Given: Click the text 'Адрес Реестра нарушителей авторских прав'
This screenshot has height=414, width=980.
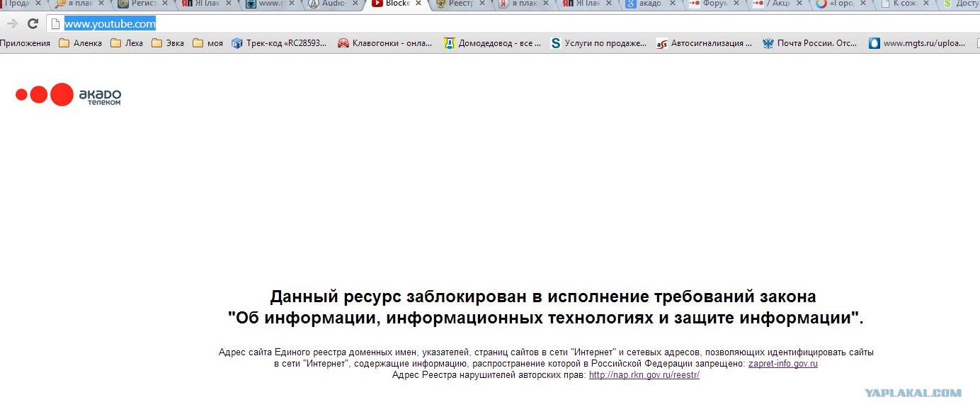Looking at the screenshot, I should tap(489, 375).
